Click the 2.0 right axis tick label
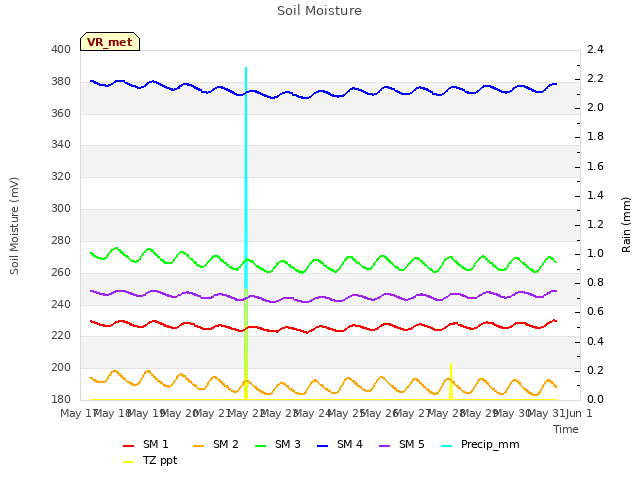This screenshot has width=640, height=480. pyautogui.click(x=595, y=107)
